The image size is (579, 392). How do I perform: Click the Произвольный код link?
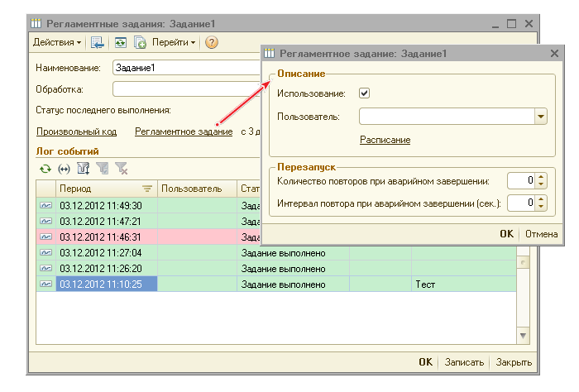(76, 131)
